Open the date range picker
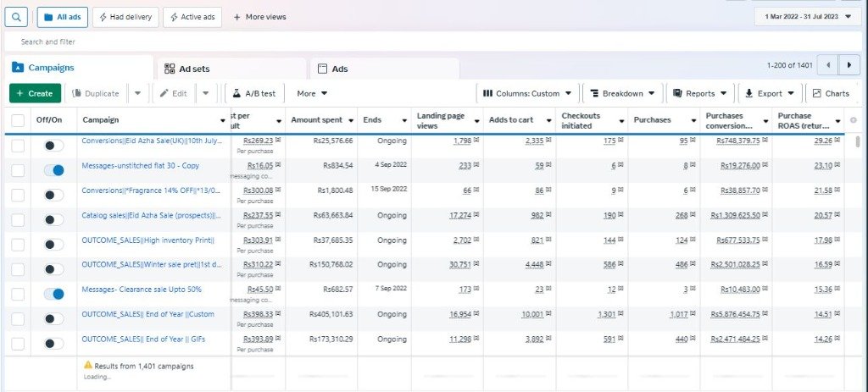 [x=809, y=17]
